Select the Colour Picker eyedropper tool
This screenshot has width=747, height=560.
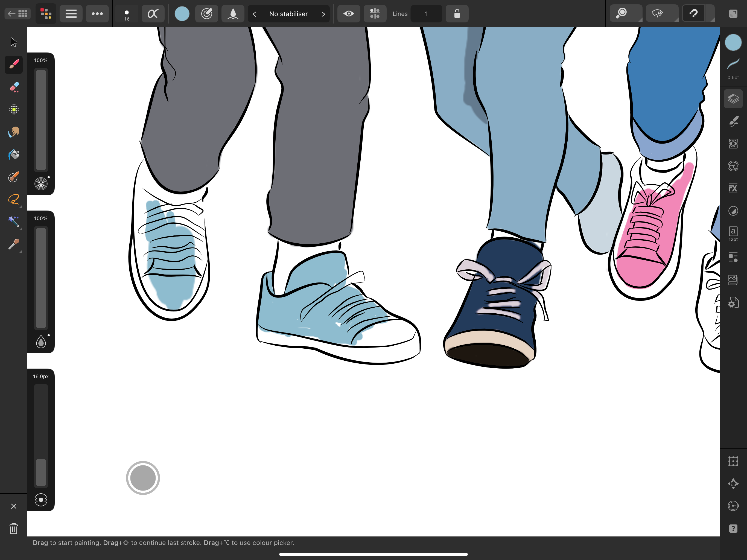tap(13, 244)
